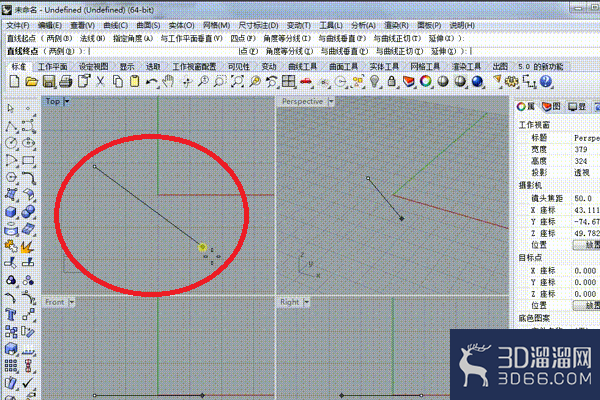Image resolution: width=600 pixels, height=400 pixels.
Task: Switch to the 曲线工具 tab
Action: [x=302, y=67]
